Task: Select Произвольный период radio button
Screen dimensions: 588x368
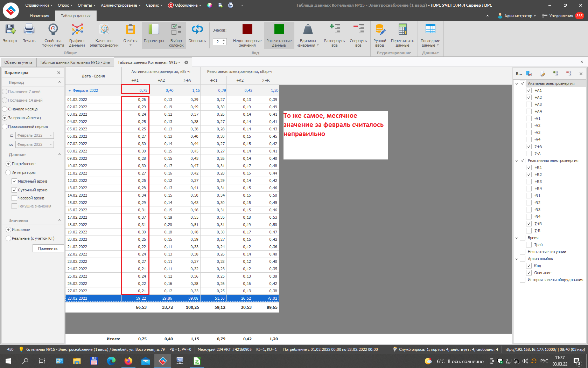Action: pos(5,127)
